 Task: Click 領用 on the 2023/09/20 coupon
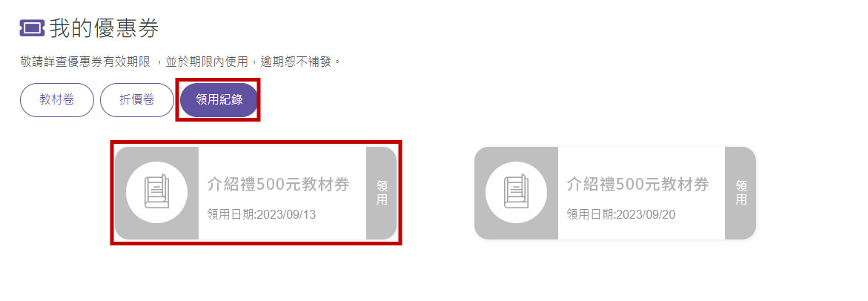click(x=741, y=193)
